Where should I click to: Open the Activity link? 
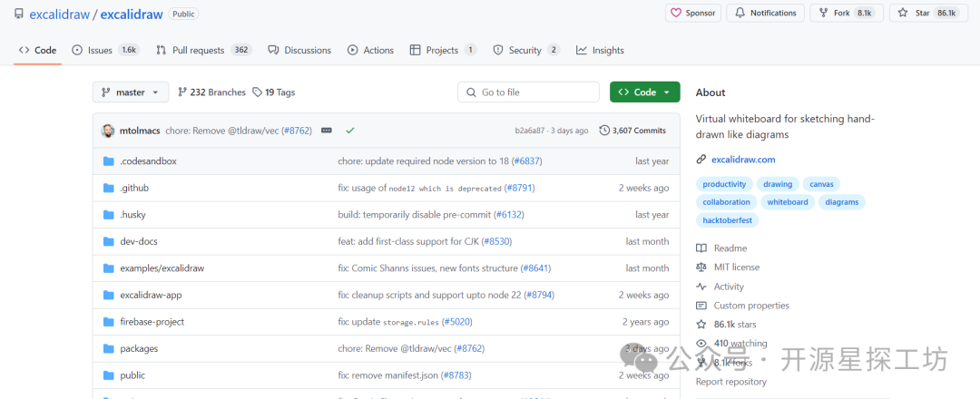pos(729,287)
